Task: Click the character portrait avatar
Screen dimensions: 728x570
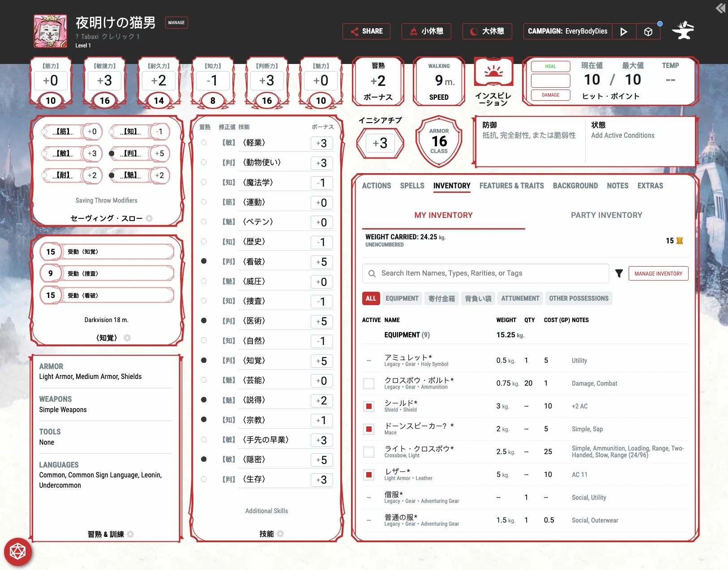Action: tap(51, 31)
